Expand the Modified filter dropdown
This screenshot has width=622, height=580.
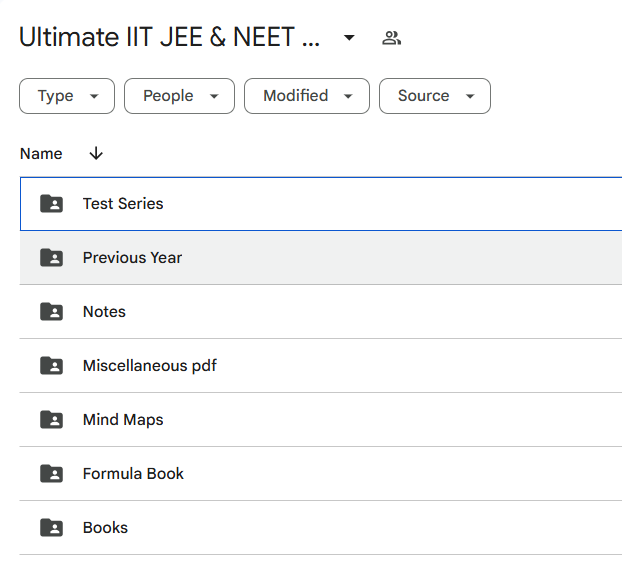click(x=307, y=96)
